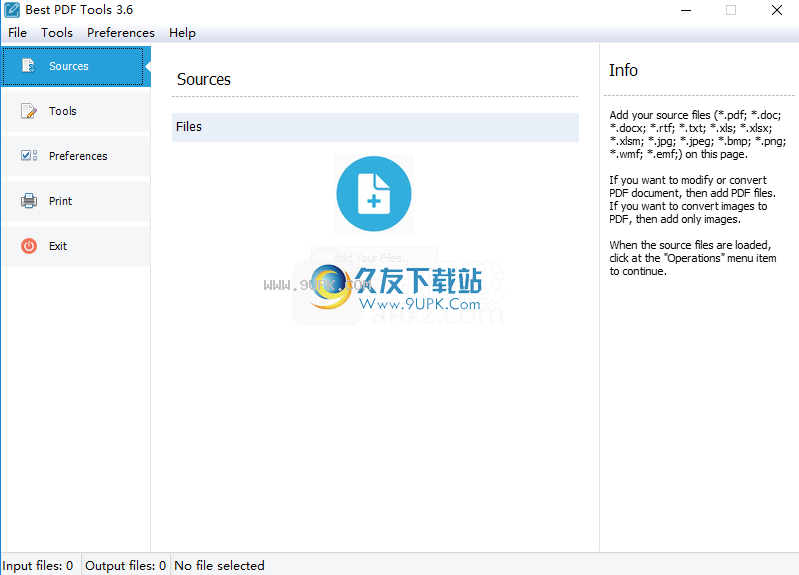Click the red Exit power icon

pyautogui.click(x=29, y=246)
